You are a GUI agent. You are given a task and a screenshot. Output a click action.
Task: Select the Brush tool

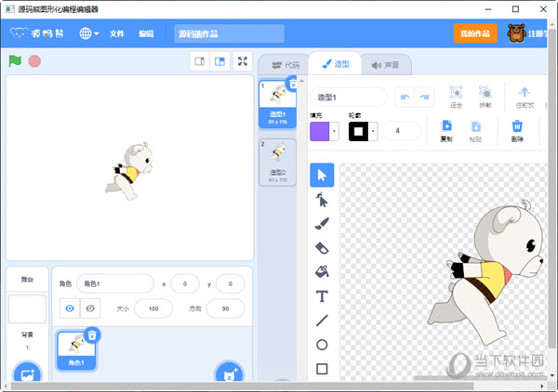(x=322, y=224)
